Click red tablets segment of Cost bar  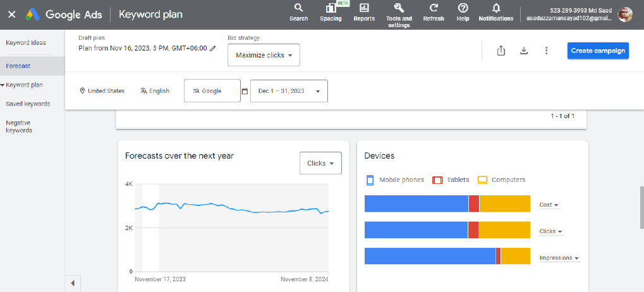click(x=474, y=204)
